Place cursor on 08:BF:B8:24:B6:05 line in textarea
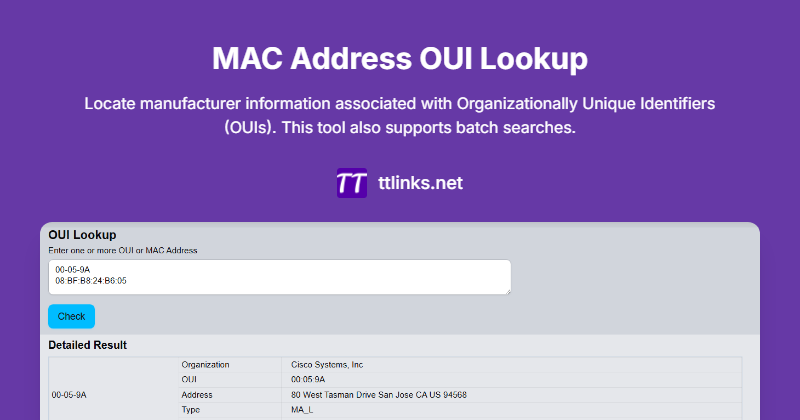This screenshot has height=420, width=800. (x=91, y=281)
